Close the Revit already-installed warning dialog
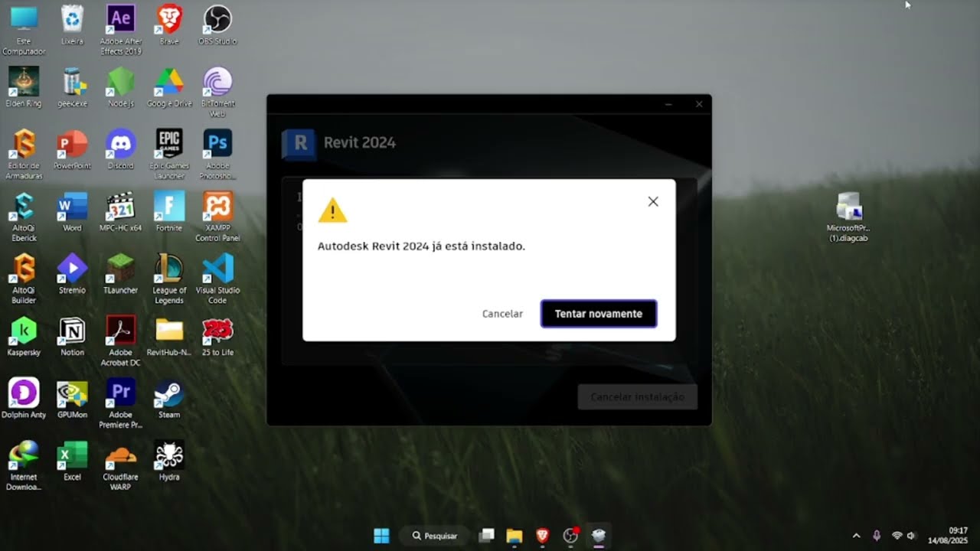 coord(653,201)
